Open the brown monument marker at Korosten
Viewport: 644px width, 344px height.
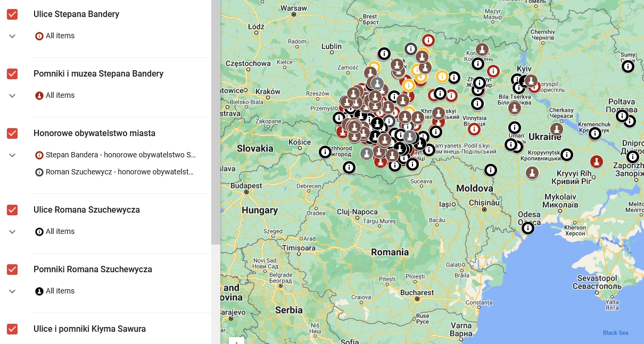click(x=482, y=49)
